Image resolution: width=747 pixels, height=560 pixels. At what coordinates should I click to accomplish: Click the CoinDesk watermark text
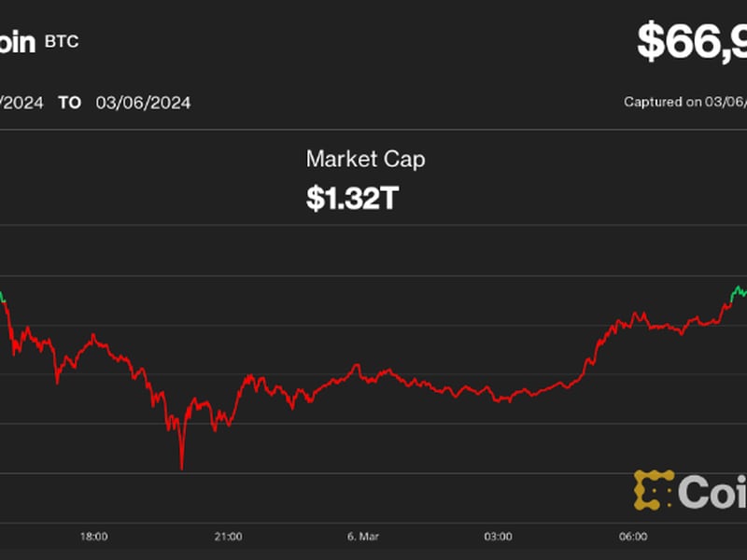pyautogui.click(x=712, y=491)
